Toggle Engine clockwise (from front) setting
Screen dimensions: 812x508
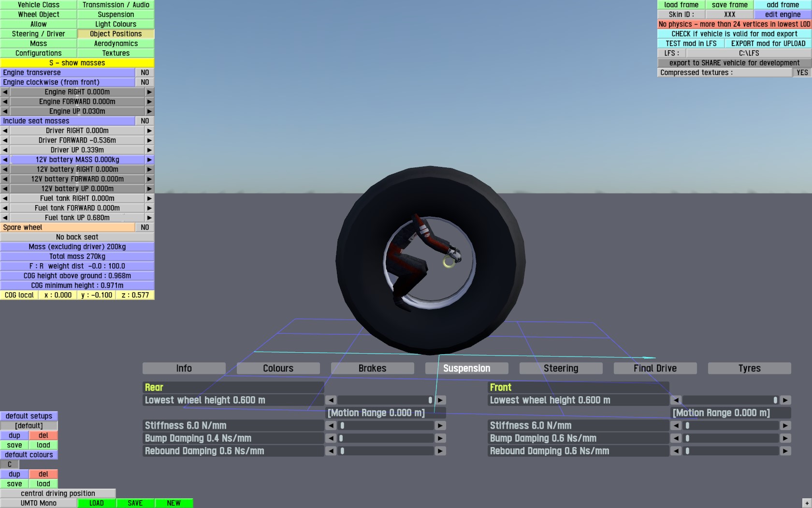[x=145, y=82]
